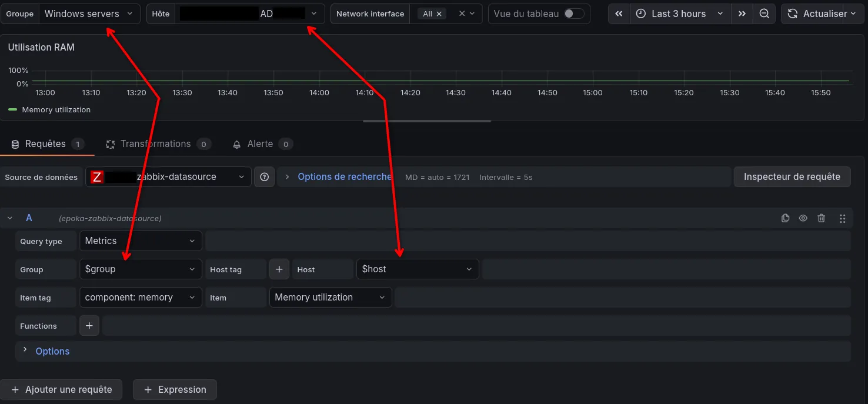This screenshot has width=868, height=404.
Task: Click the drag handle of query A
Action: [x=842, y=218]
